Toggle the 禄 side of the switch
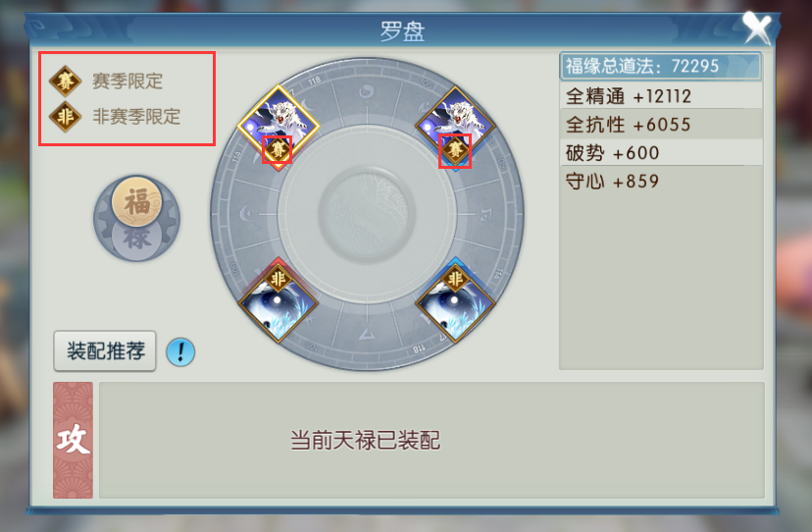Image resolution: width=812 pixels, height=532 pixels. 136,239
